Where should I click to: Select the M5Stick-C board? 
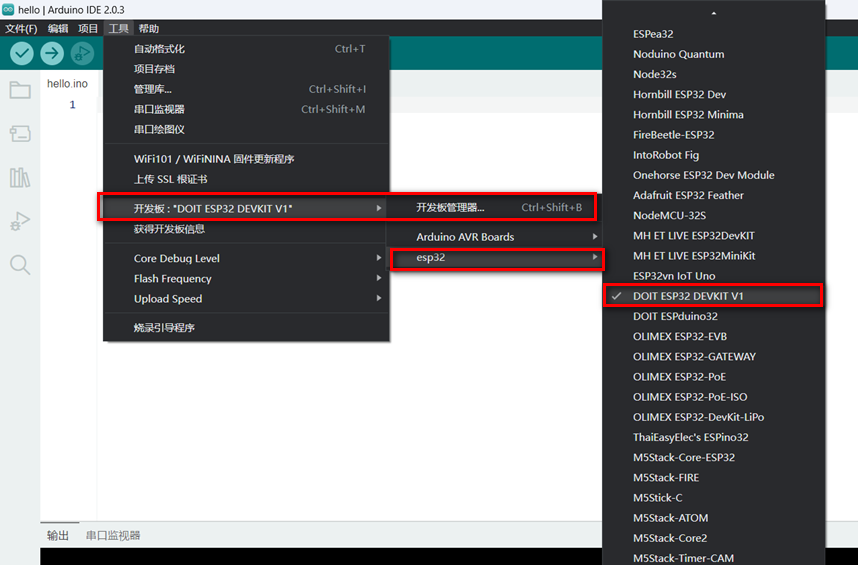click(714, 498)
